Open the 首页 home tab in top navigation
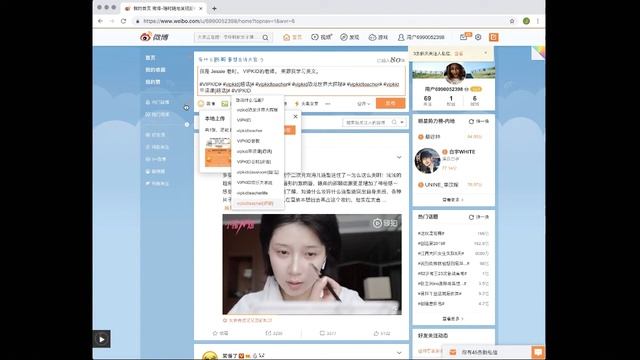 (292, 37)
